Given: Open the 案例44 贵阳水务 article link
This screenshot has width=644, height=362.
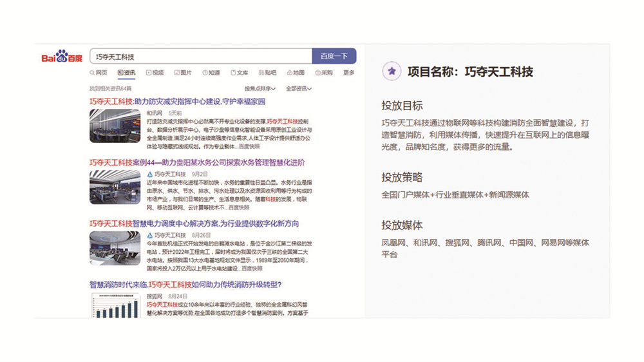Looking at the screenshot, I should [x=197, y=162].
